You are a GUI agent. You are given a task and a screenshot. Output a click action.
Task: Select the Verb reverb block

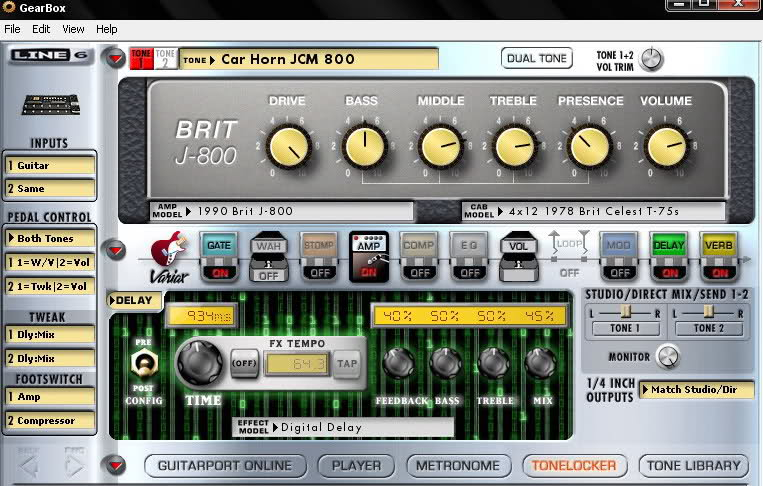pos(719,246)
